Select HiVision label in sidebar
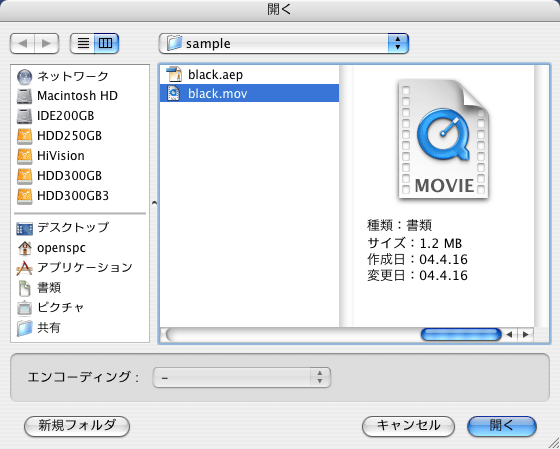 click(x=61, y=156)
